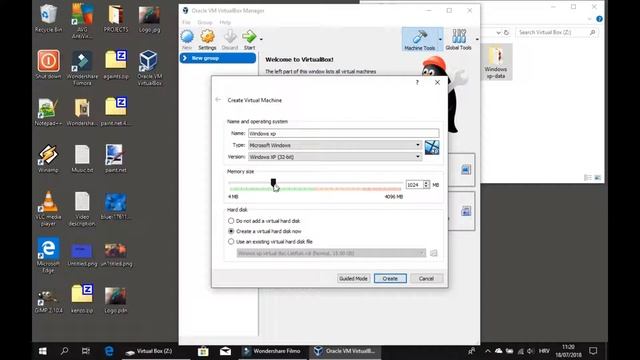This screenshot has width=640, height=360.
Task: Select Machine Tools in VirtualBox Manager
Action: point(420,40)
